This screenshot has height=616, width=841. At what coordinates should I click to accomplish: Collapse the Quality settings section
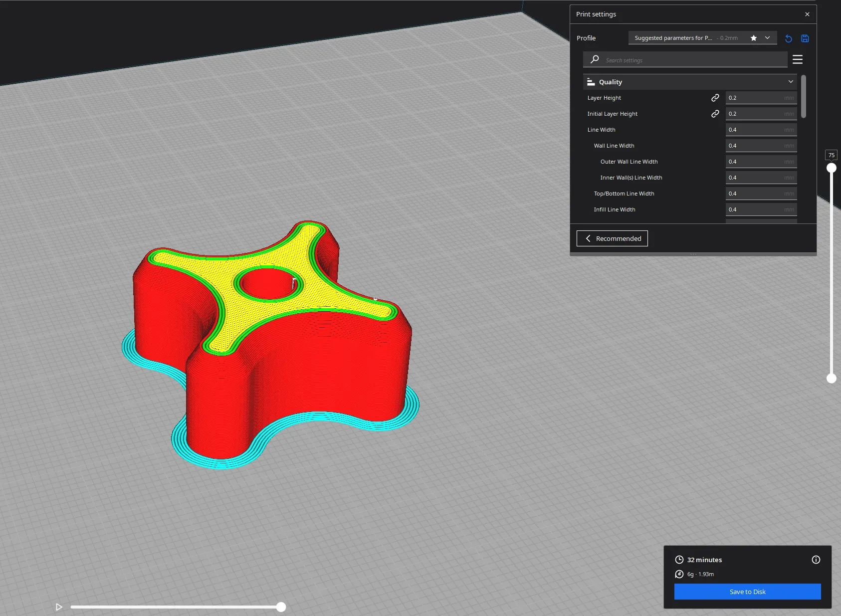tap(790, 82)
